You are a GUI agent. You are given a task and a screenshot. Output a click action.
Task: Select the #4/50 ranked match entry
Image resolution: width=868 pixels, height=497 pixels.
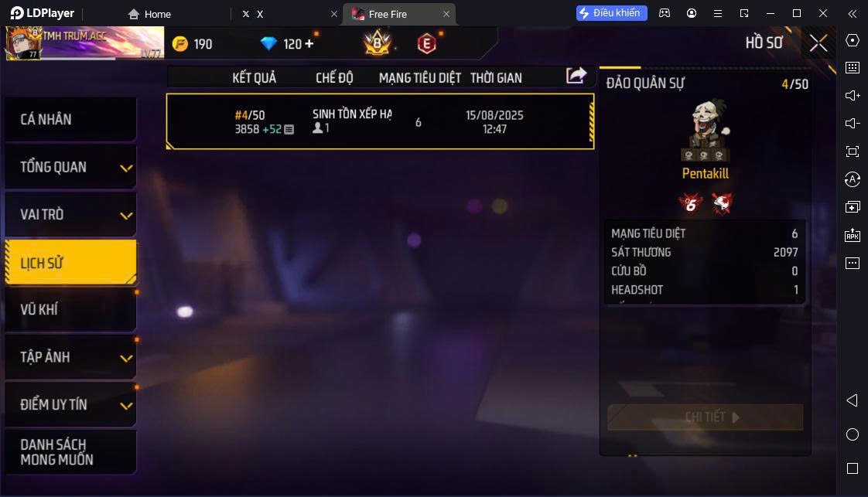381,121
